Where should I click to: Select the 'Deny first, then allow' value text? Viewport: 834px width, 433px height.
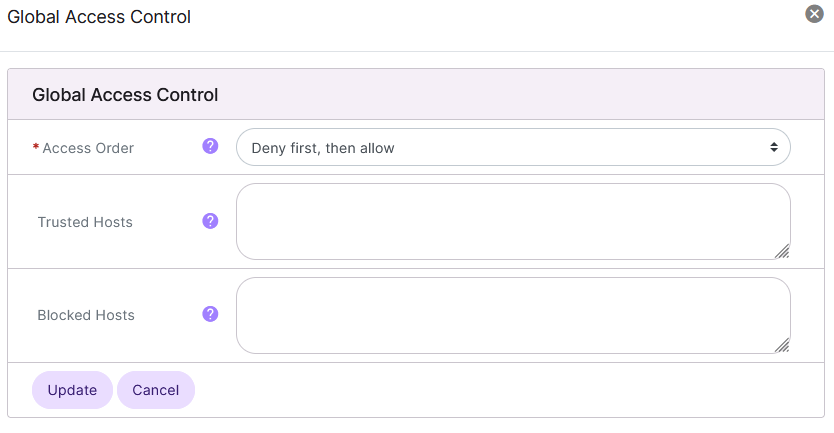(323, 148)
